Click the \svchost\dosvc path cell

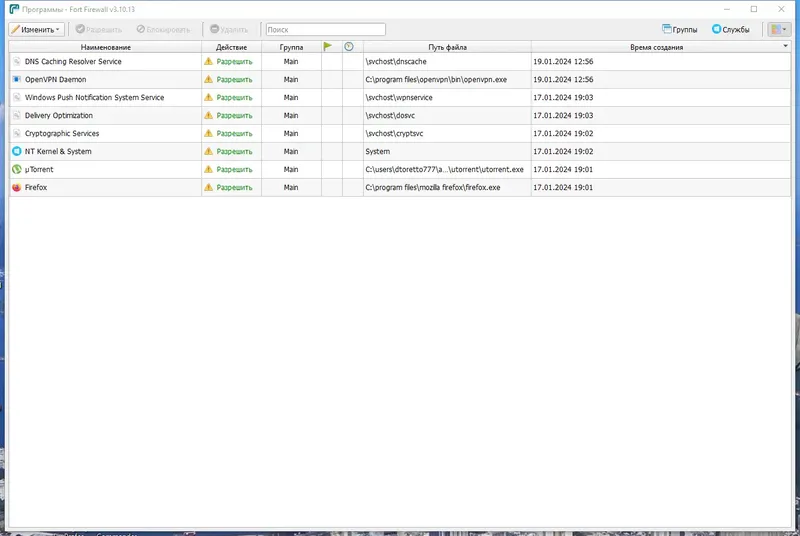click(x=447, y=115)
